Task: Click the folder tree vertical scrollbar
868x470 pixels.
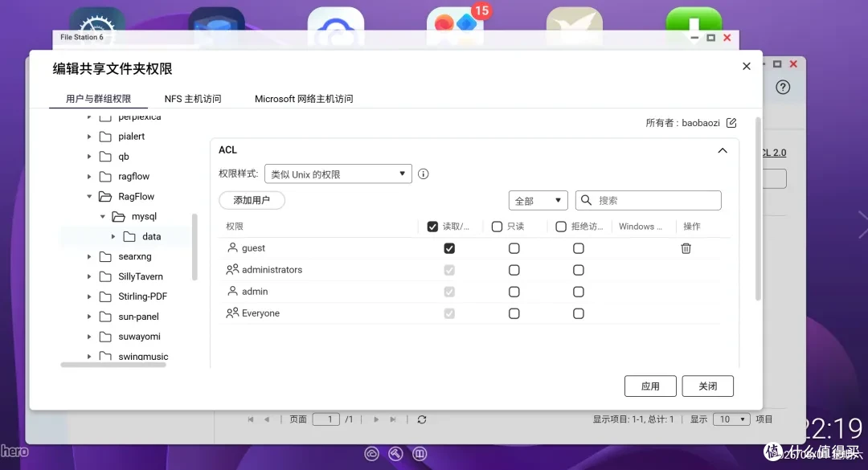Action: [194, 247]
